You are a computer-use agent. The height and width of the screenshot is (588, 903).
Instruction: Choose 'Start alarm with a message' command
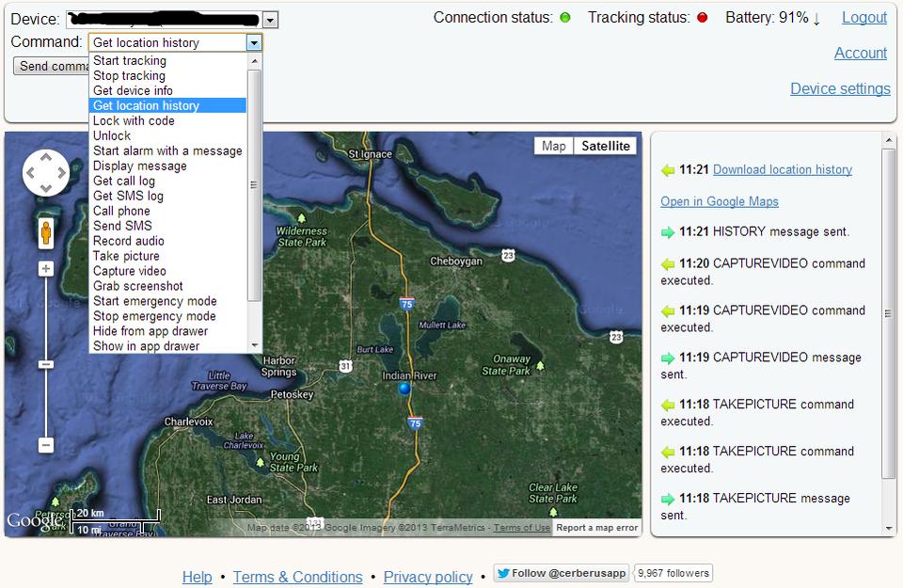click(x=167, y=151)
